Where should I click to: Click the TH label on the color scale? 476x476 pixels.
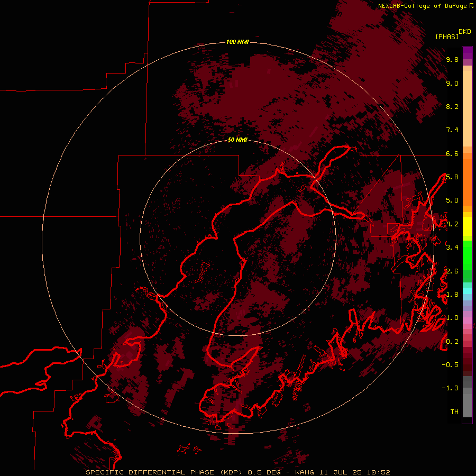click(x=454, y=412)
